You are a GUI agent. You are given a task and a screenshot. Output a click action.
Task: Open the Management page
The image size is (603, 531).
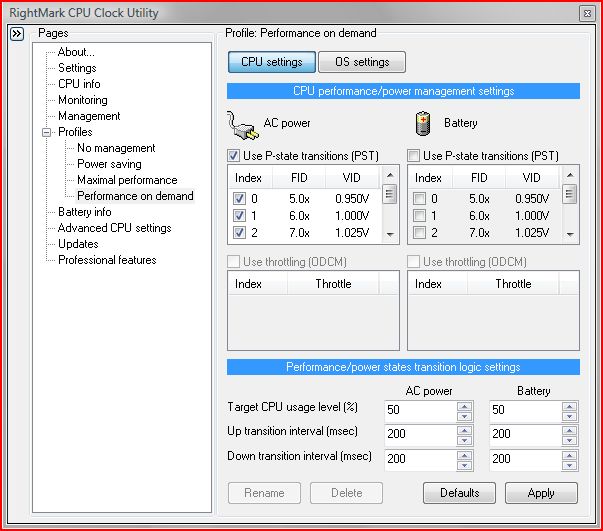tap(89, 116)
